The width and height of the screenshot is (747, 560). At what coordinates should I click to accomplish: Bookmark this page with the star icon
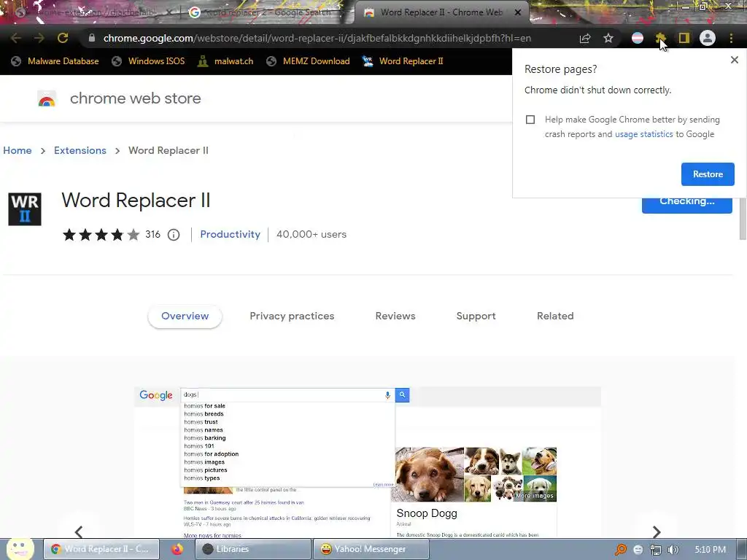coord(608,38)
